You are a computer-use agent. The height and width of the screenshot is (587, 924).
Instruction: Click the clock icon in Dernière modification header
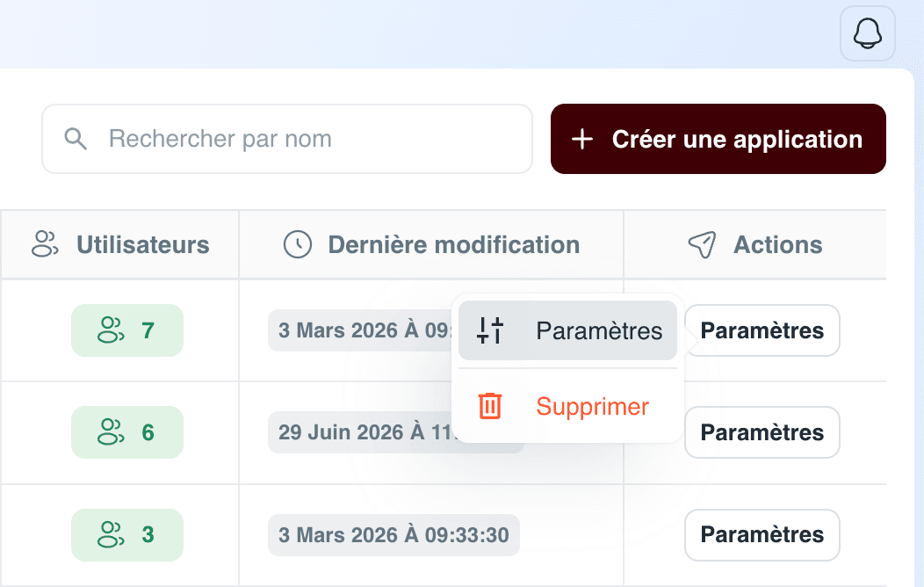pyautogui.click(x=298, y=244)
